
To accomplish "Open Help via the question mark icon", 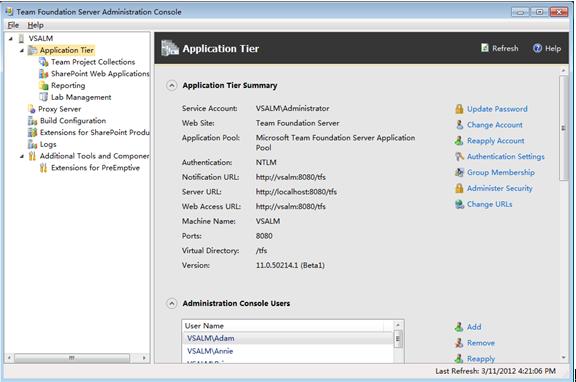I will (x=537, y=48).
